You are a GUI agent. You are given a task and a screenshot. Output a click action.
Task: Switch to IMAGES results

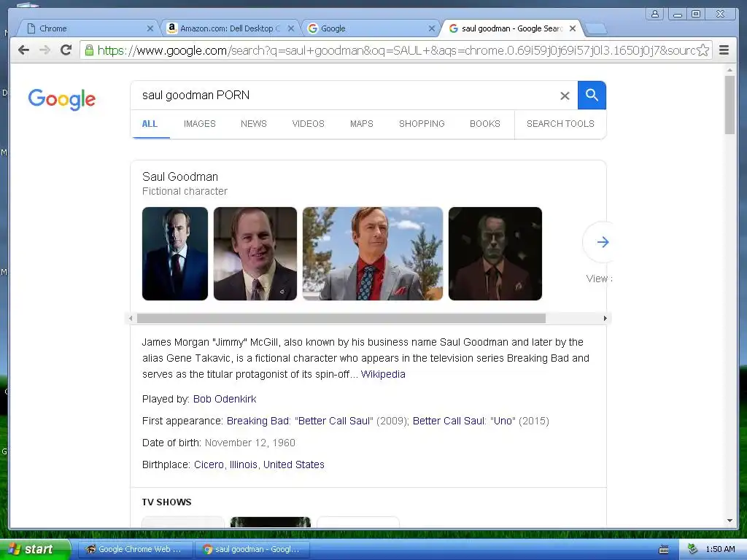click(x=200, y=124)
